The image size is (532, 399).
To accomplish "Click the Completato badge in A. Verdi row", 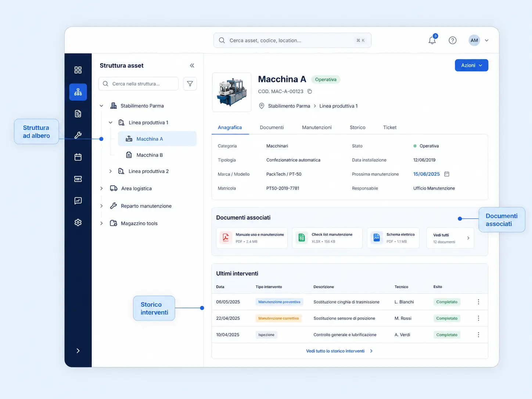I will [447, 335].
